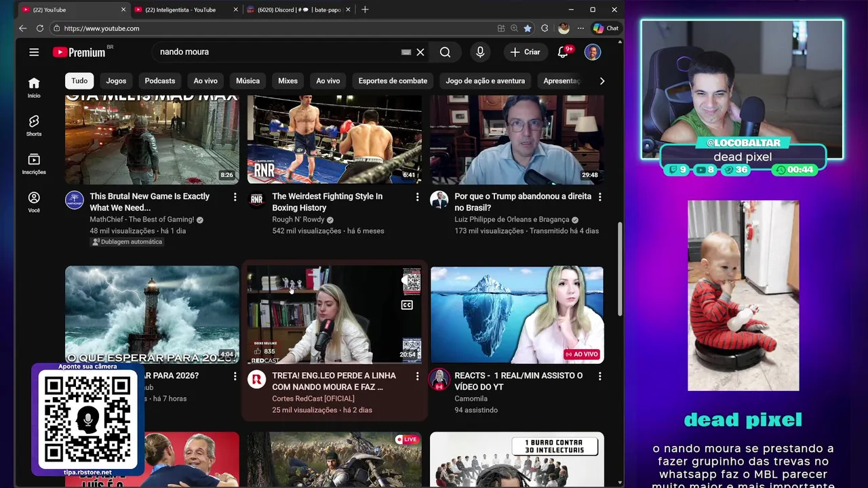
Task: Open the browser profile picture
Action: [x=564, y=28]
